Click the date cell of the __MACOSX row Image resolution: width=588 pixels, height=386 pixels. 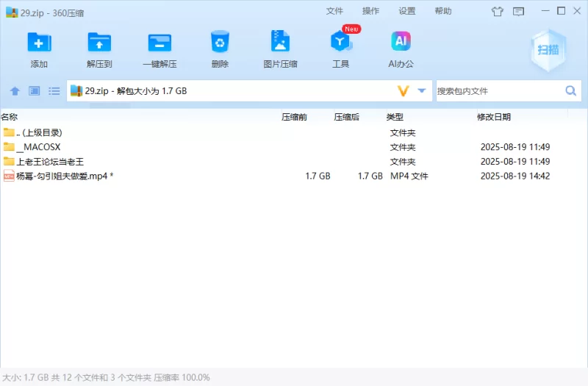515,146
